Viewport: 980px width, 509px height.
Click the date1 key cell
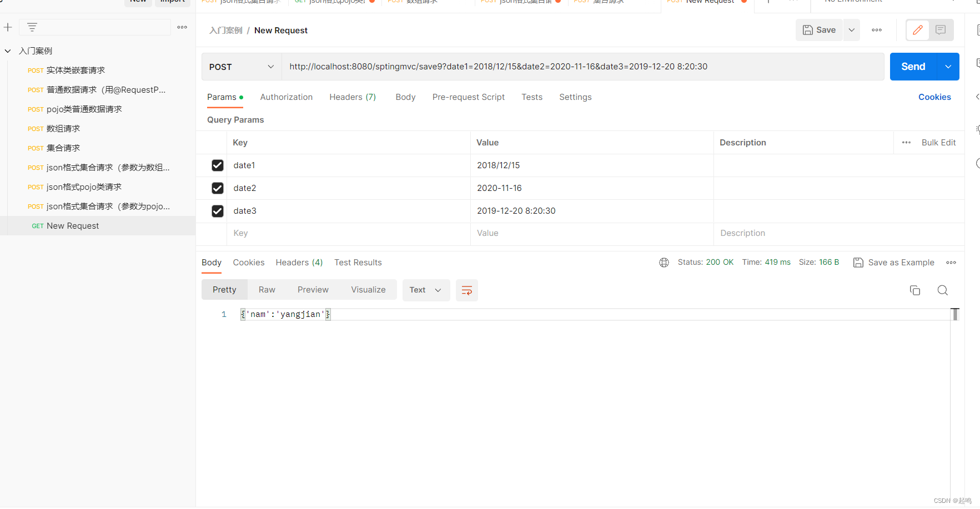[x=349, y=165]
